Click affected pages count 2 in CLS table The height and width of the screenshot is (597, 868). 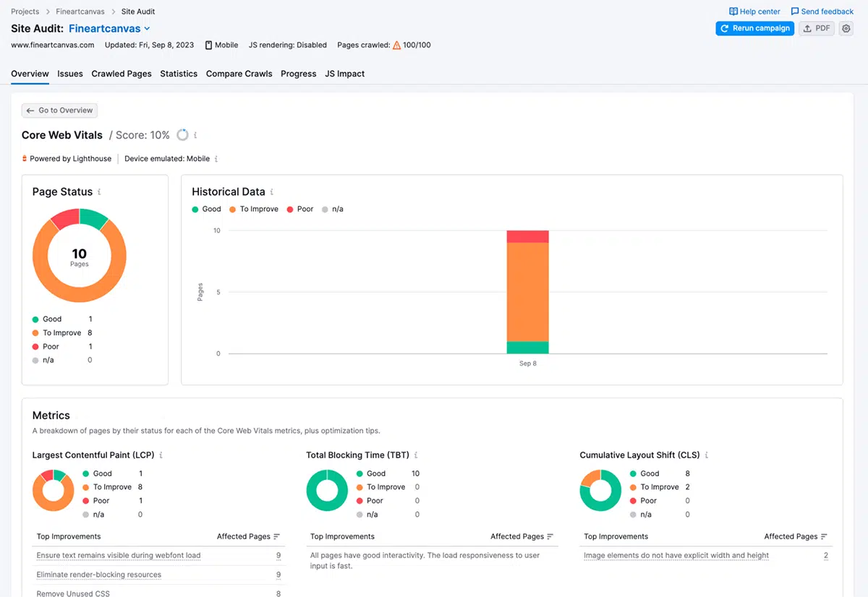[x=825, y=556]
